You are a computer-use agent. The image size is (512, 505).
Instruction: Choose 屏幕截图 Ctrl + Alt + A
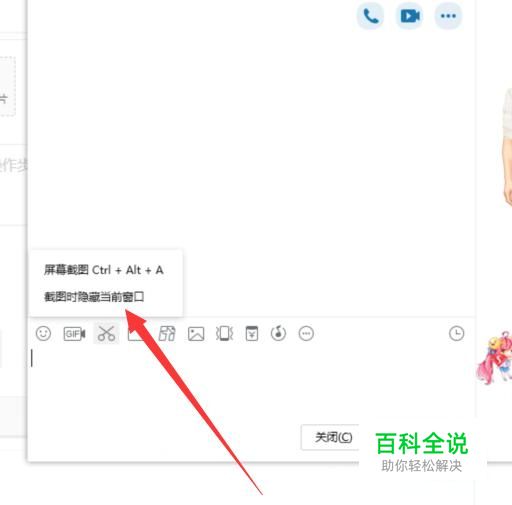tap(104, 270)
